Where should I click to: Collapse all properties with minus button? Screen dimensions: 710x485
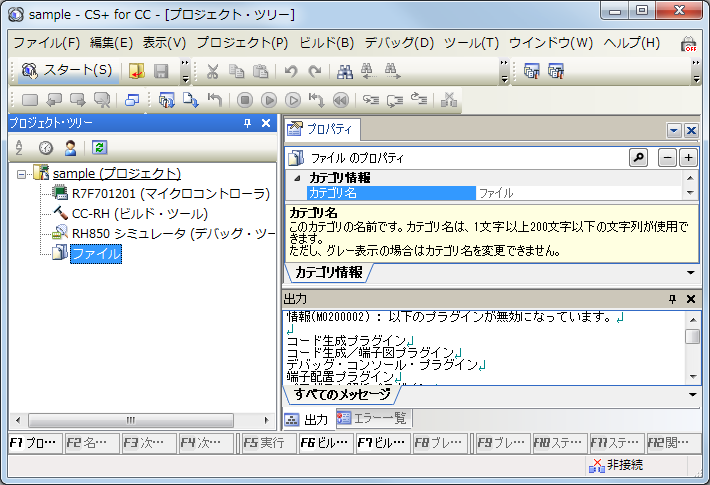(x=667, y=158)
